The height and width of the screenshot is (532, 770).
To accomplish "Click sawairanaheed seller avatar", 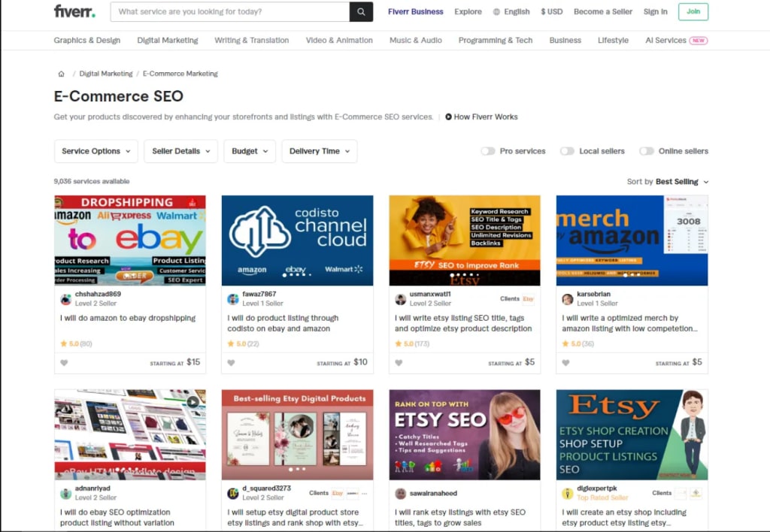I will [401, 493].
